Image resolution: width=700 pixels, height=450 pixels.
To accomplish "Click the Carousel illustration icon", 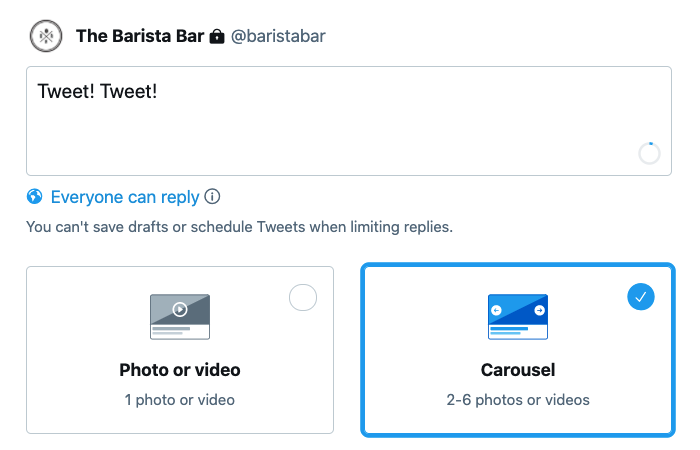I will coord(518,317).
